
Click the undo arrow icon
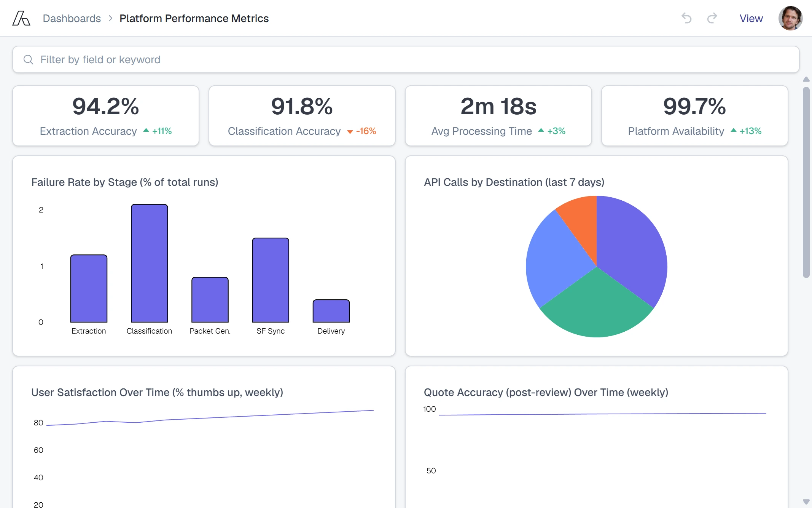coord(686,18)
